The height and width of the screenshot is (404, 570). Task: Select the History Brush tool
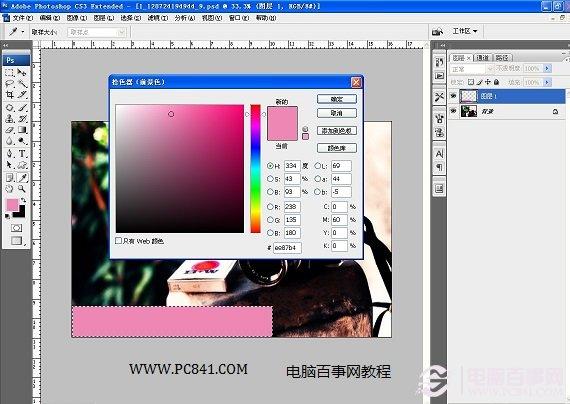pyautogui.click(x=22, y=119)
